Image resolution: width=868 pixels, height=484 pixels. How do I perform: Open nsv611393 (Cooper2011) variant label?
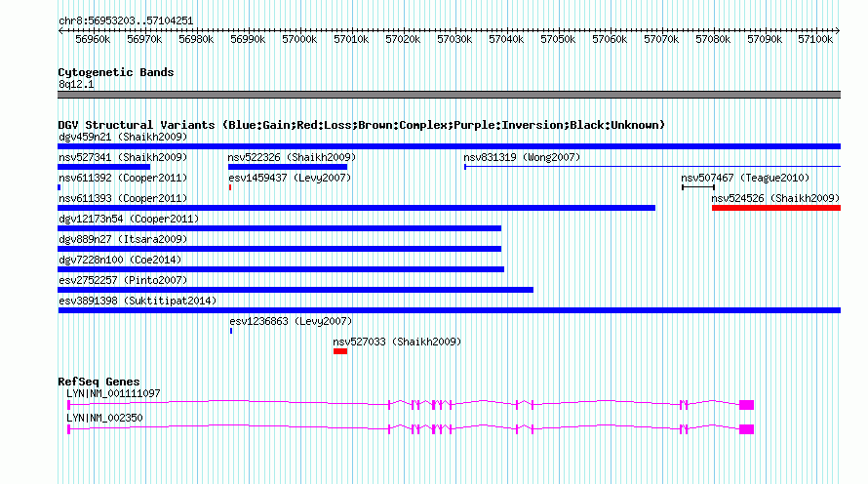click(x=123, y=198)
